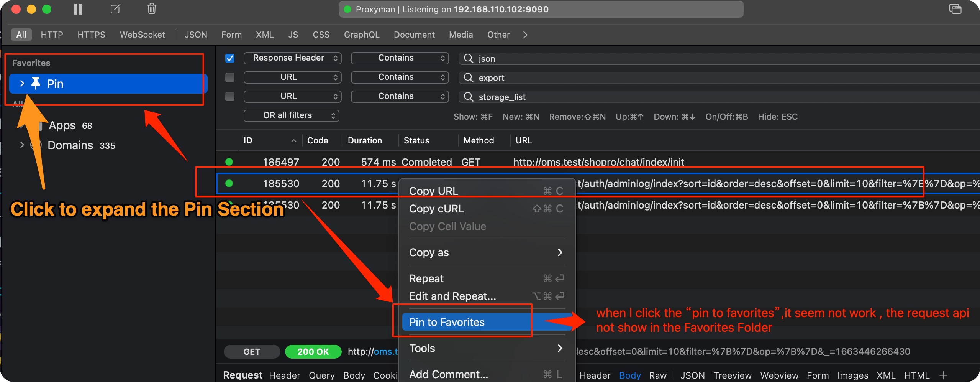Image resolution: width=980 pixels, height=382 pixels.
Task: Toggle the window layout icon at top right
Action: click(955, 9)
